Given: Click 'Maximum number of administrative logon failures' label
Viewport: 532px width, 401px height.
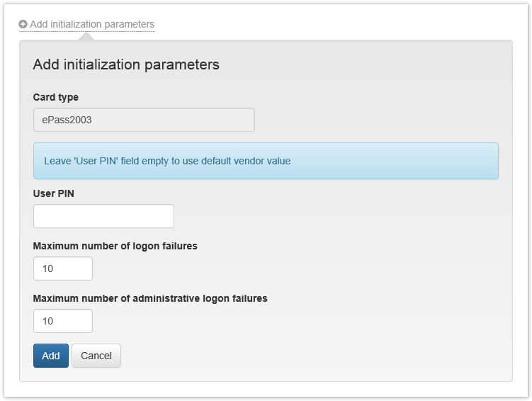Looking at the screenshot, I should (150, 298).
